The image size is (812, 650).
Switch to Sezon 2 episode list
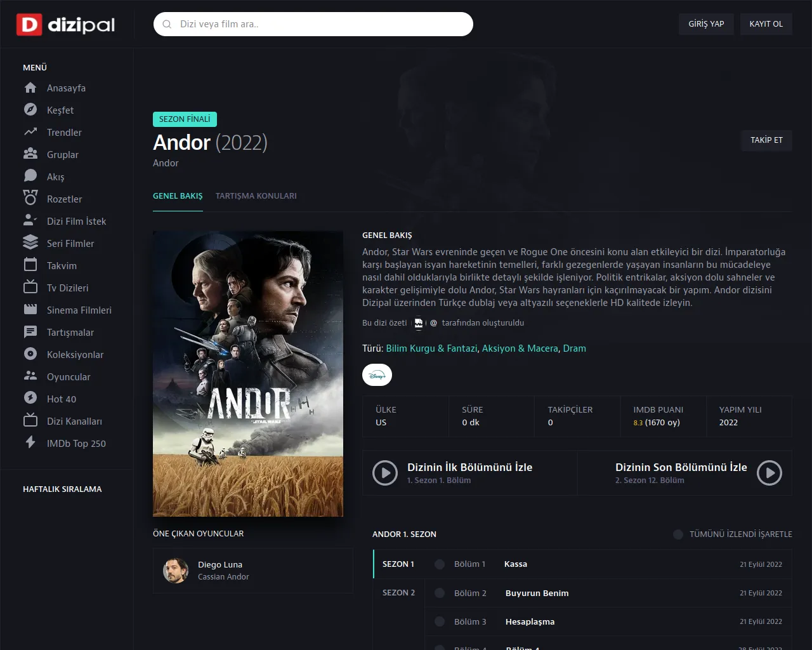pos(398,592)
